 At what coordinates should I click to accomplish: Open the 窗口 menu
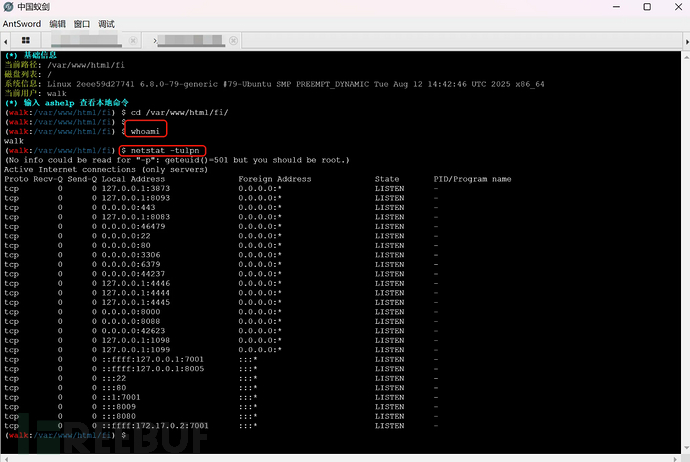(x=82, y=24)
